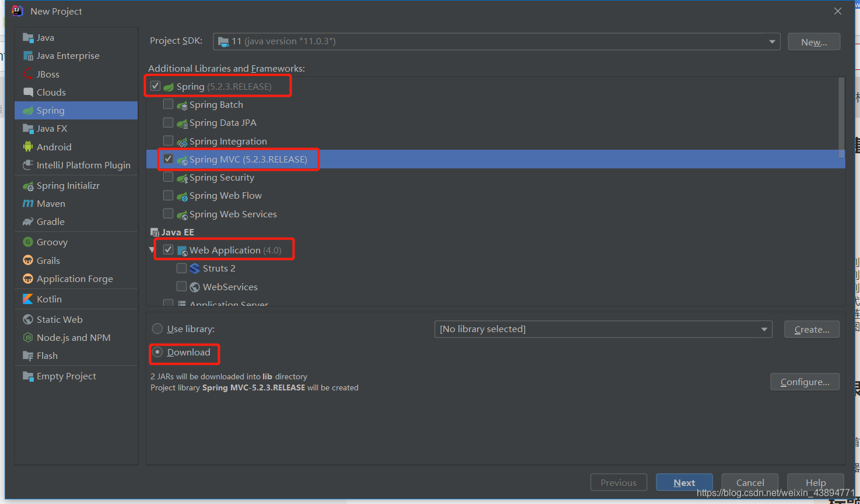The width and height of the screenshot is (860, 504).
Task: Enable the Spring Integration checkbox
Action: pos(168,140)
